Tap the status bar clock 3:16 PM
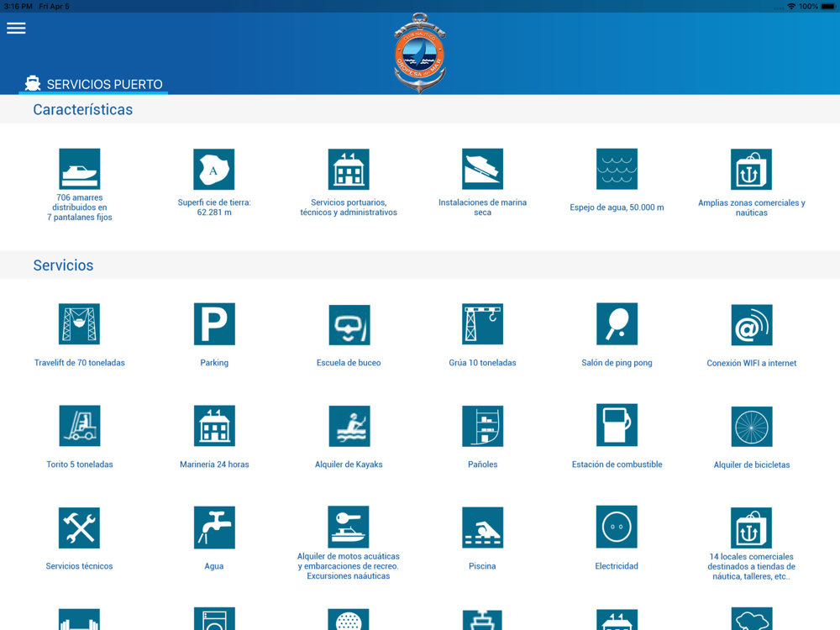The image size is (840, 630). 18,7
